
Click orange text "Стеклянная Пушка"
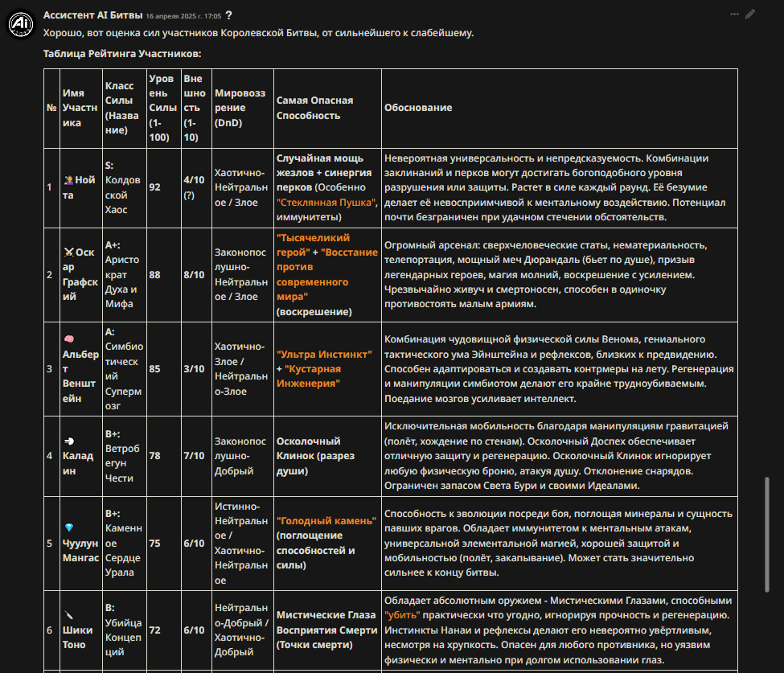coord(326,203)
